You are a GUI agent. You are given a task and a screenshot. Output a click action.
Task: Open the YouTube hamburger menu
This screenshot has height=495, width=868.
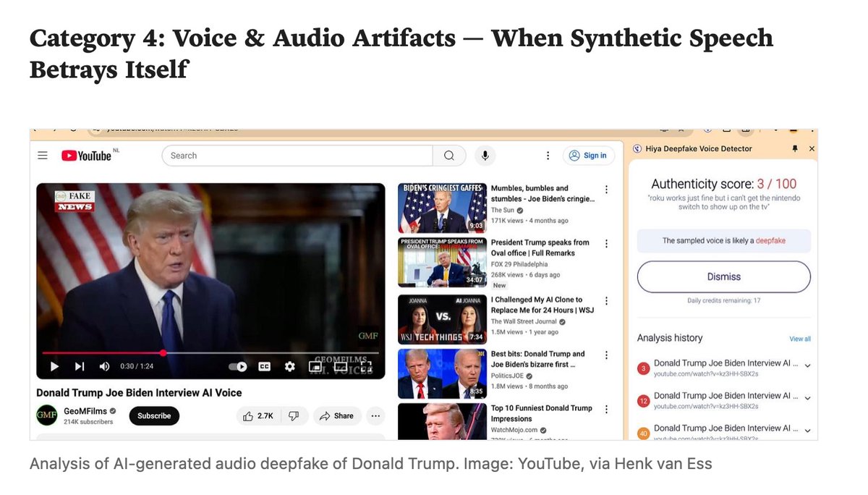click(x=43, y=156)
